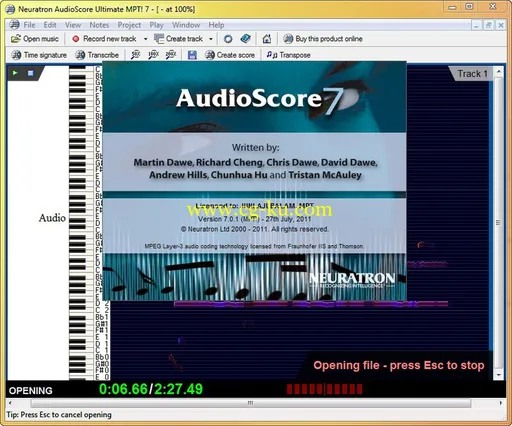The width and height of the screenshot is (512, 426).
Task: Start recording with Record new track
Action: pyautogui.click(x=104, y=39)
